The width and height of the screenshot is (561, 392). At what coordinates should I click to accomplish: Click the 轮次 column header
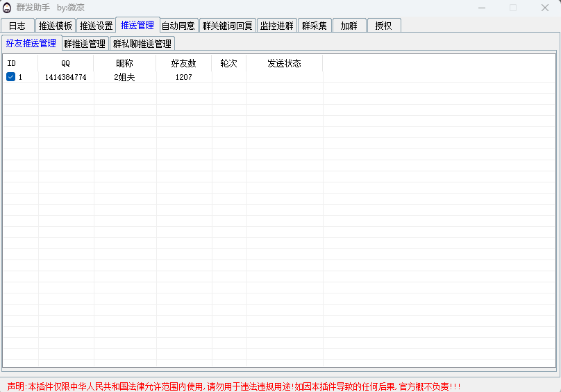(228, 63)
